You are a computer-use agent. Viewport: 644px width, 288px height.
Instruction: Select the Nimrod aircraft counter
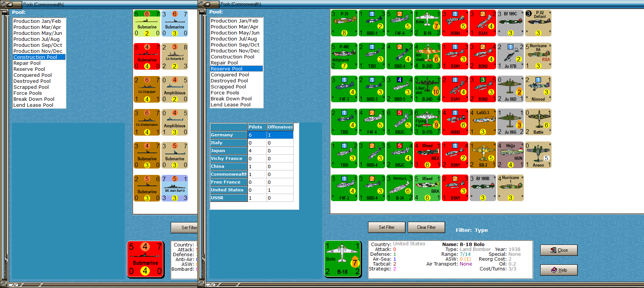click(x=538, y=89)
